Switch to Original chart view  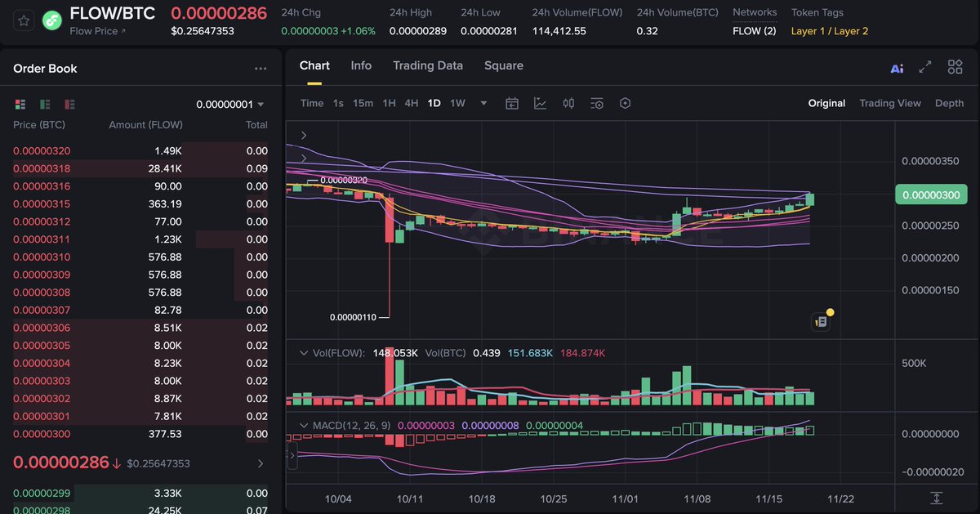point(826,103)
